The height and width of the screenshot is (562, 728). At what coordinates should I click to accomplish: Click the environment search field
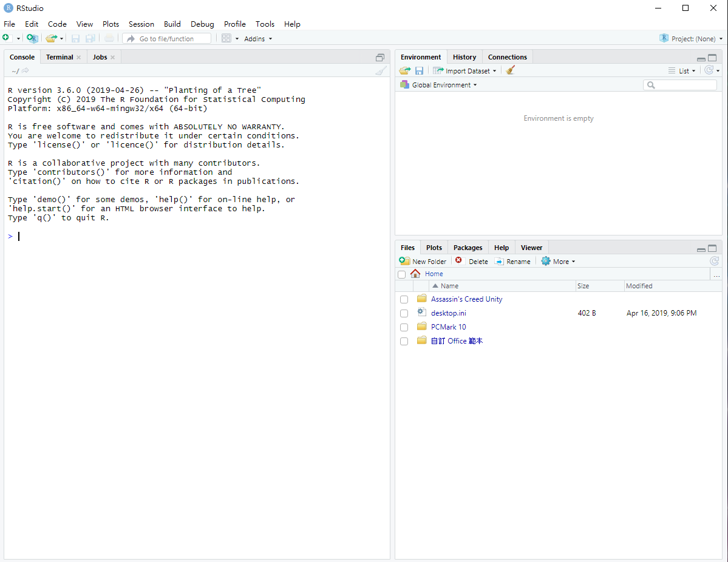[680, 85]
